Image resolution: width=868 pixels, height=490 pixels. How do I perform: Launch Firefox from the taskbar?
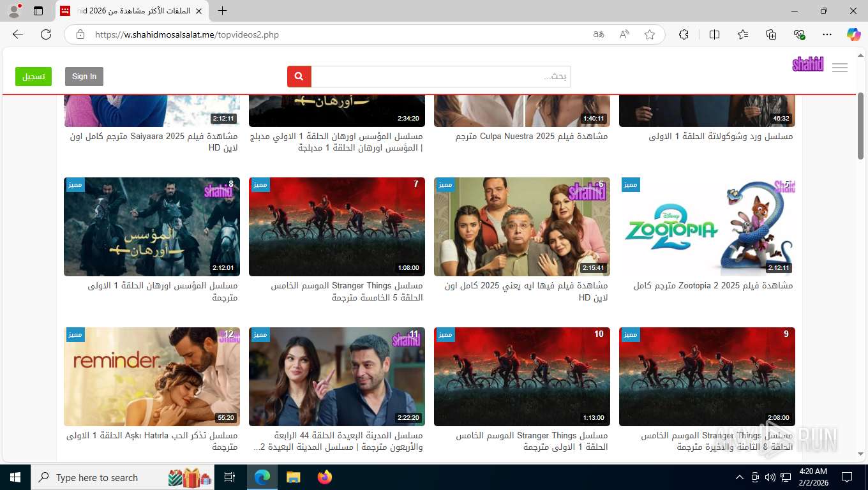(x=325, y=477)
